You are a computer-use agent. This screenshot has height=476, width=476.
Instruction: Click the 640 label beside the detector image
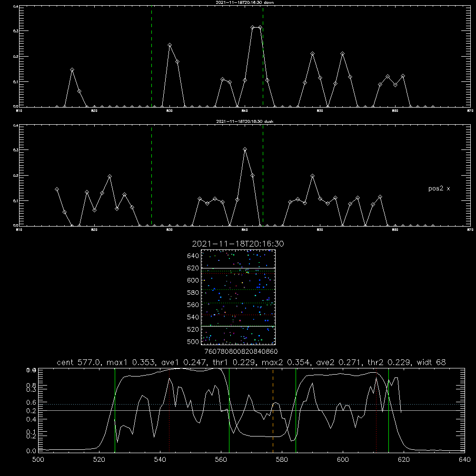pyautogui.click(x=193, y=256)
